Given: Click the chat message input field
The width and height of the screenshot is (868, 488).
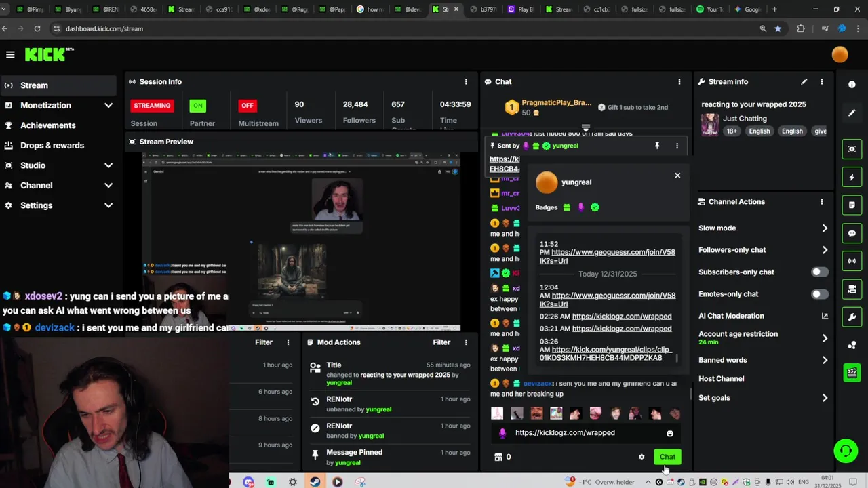Looking at the screenshot, I should point(587,434).
